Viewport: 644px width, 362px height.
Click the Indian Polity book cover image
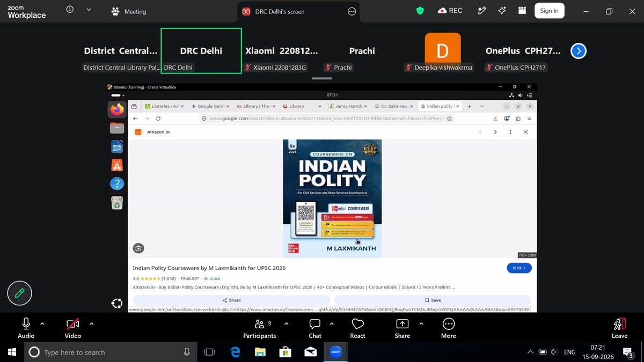pos(332,198)
